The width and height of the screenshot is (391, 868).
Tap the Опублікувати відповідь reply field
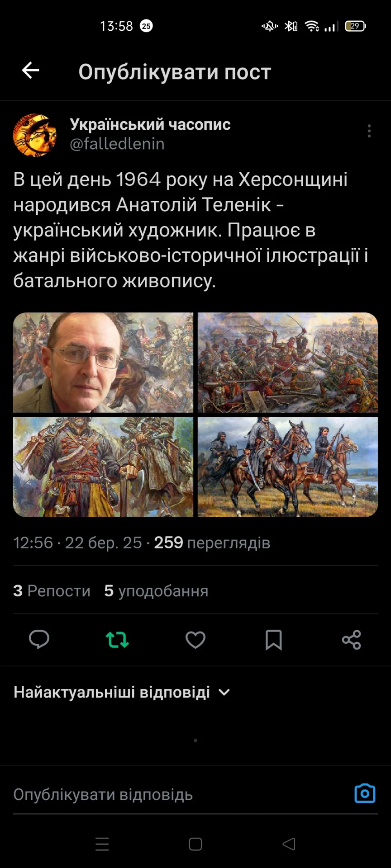181,794
